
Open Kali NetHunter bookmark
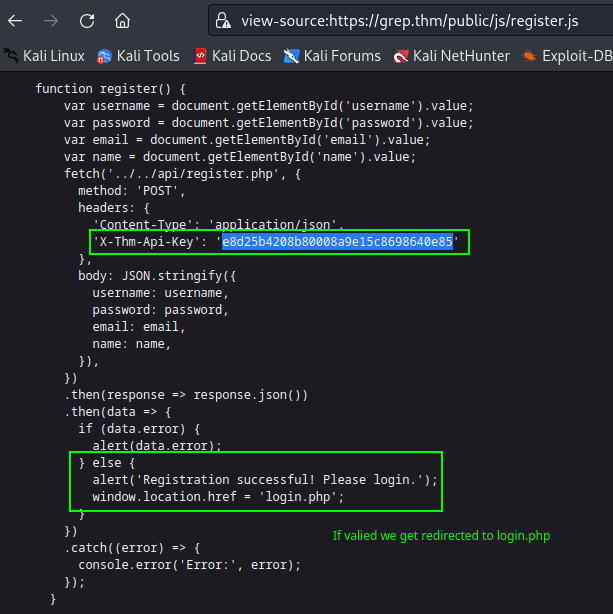[x=452, y=56]
